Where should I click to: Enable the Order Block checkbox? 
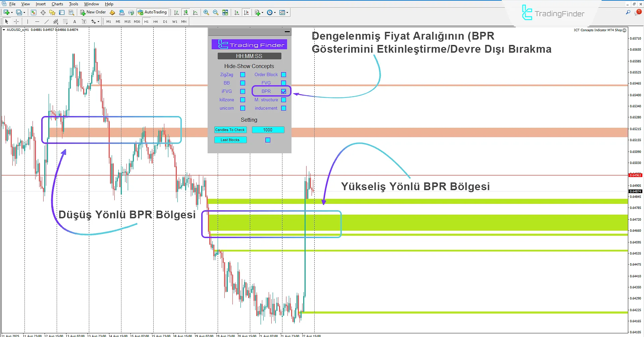(x=283, y=74)
